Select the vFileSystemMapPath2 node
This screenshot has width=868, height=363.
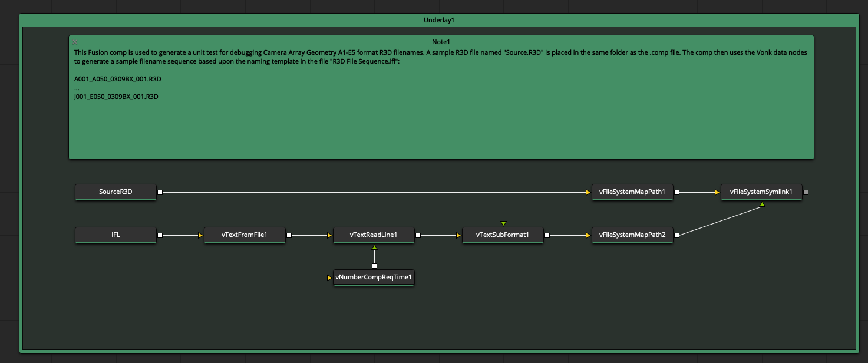click(632, 235)
